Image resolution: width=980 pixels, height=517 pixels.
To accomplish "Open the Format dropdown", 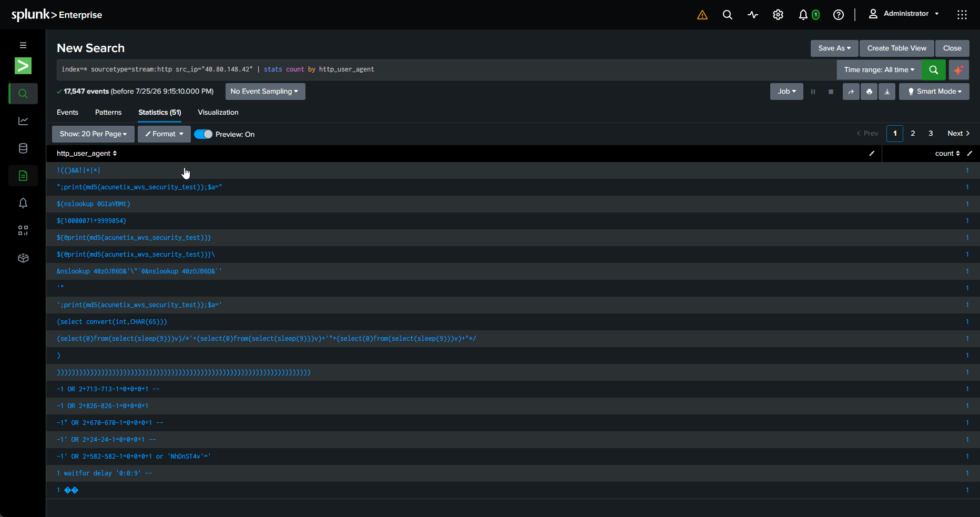I will coord(164,134).
